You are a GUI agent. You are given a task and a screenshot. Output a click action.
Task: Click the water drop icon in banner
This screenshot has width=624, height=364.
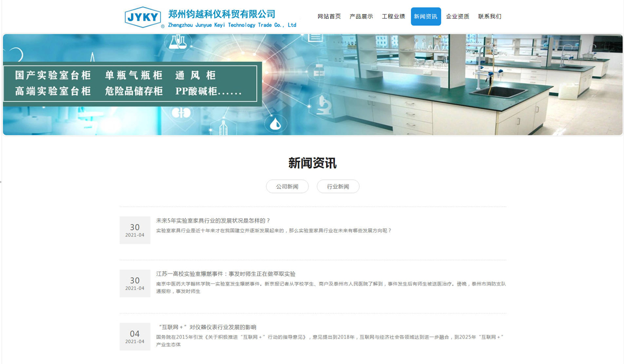[x=276, y=123]
